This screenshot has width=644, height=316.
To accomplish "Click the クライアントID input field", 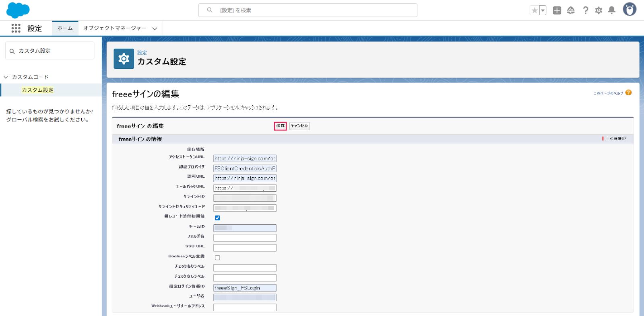I will tap(245, 198).
